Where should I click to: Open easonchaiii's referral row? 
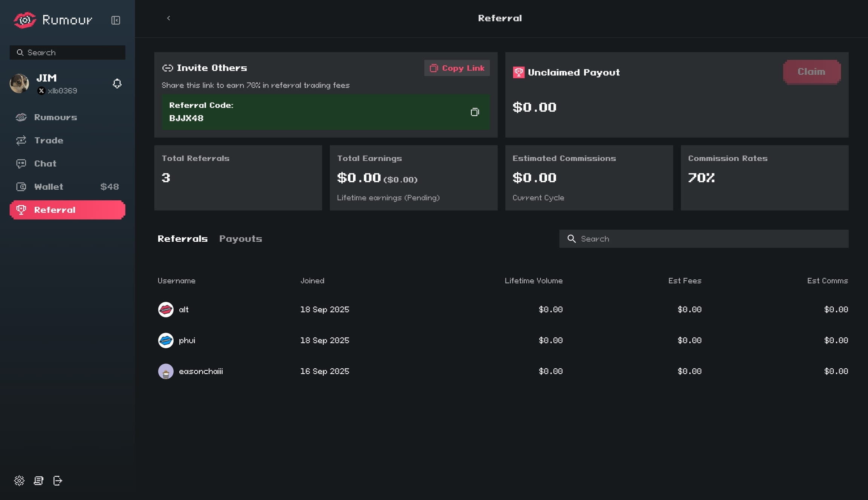click(x=201, y=371)
